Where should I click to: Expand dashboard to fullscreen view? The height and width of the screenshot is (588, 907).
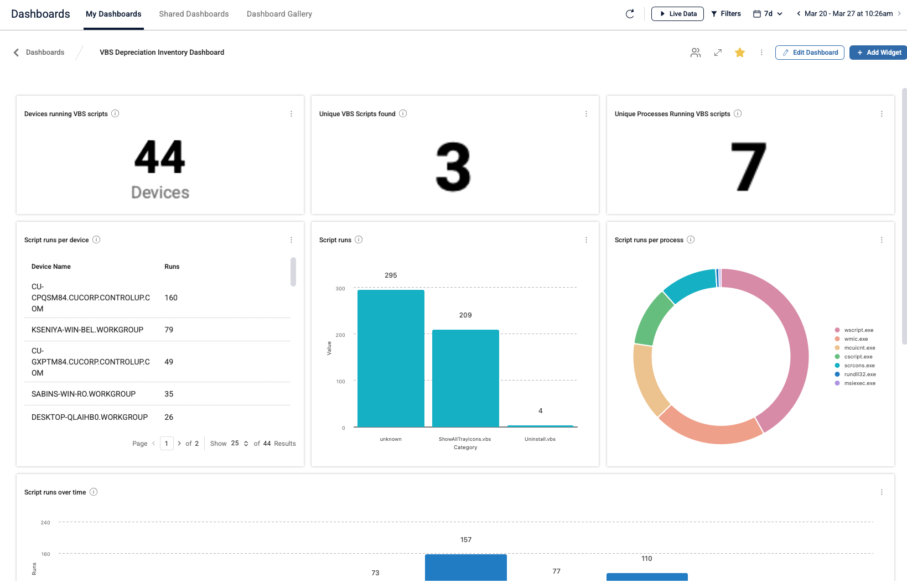(x=718, y=53)
